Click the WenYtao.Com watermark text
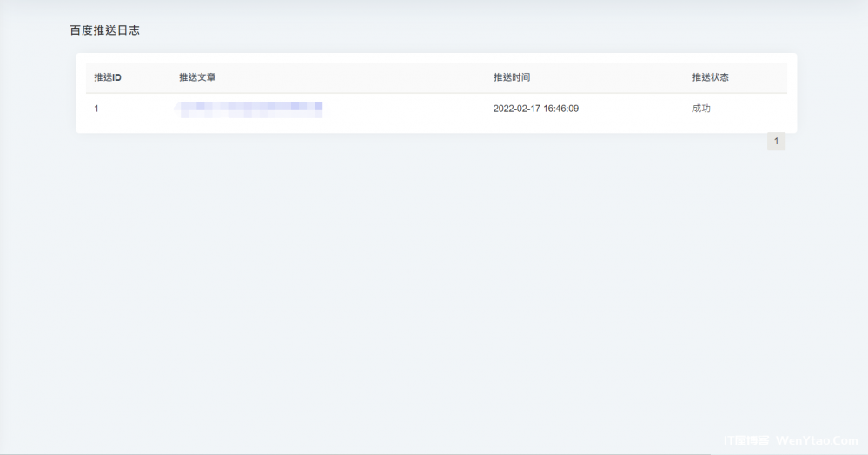This screenshot has width=868, height=455. (x=817, y=440)
